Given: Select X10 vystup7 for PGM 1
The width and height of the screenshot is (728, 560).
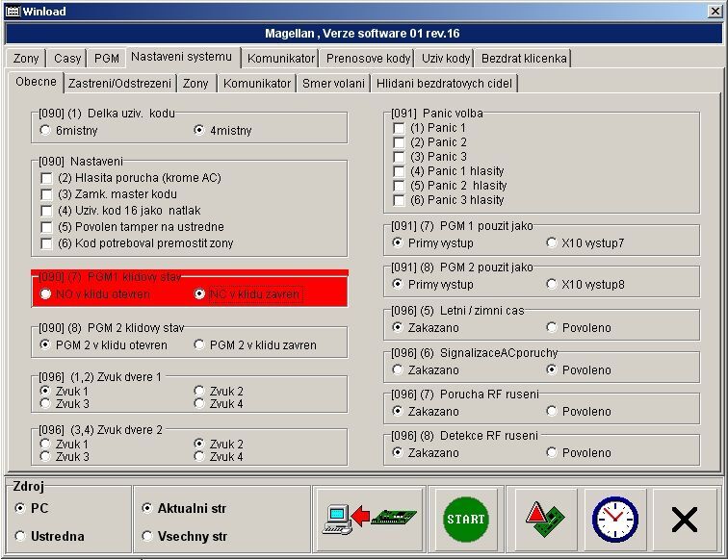Looking at the screenshot, I should tap(552, 243).
